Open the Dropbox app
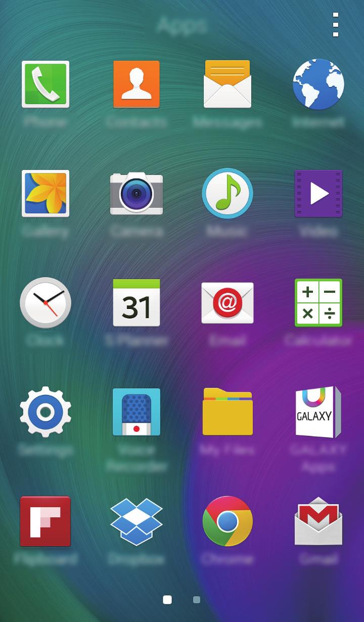 coord(136,521)
